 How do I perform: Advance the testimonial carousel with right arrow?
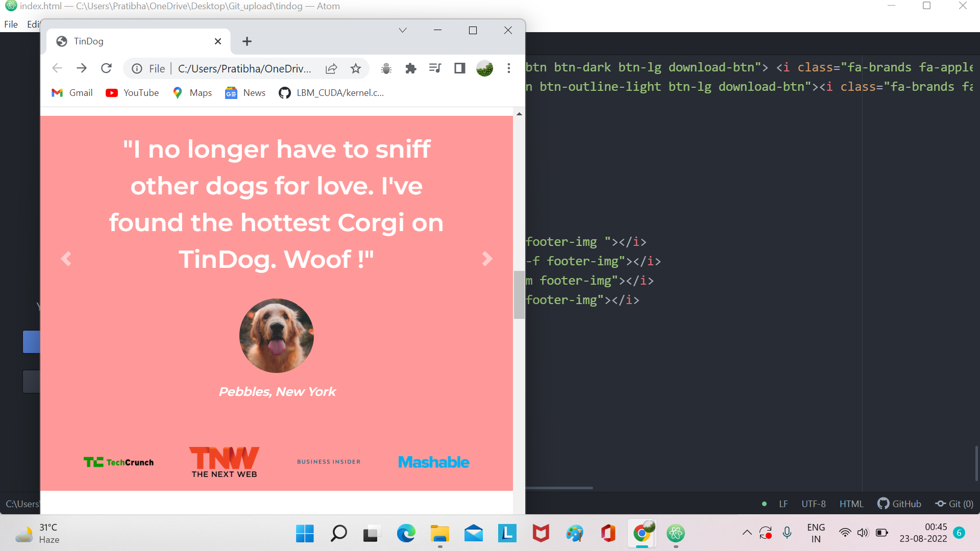tap(487, 259)
